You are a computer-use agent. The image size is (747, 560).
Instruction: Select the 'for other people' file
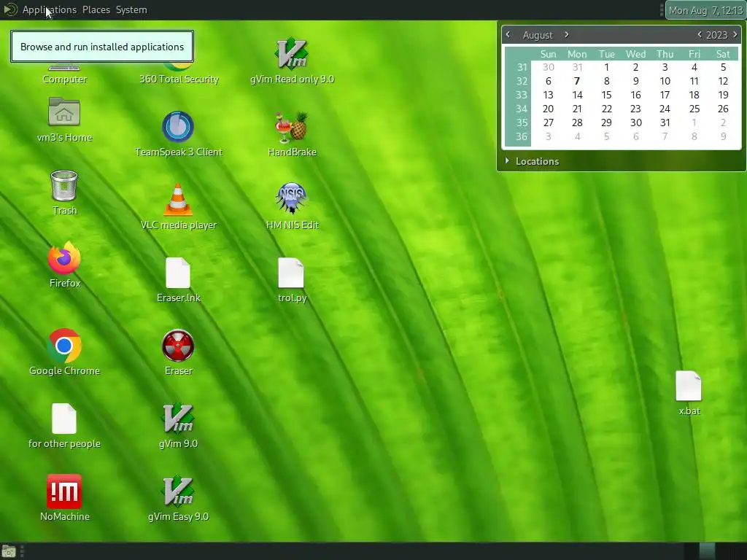[64, 419]
